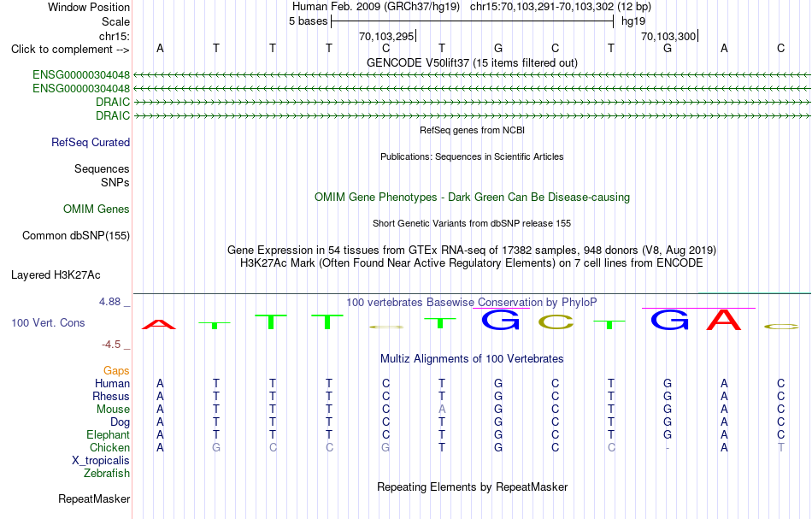This screenshot has width=812, height=519.
Task: Click the OMIM Genes label
Action: point(96,209)
